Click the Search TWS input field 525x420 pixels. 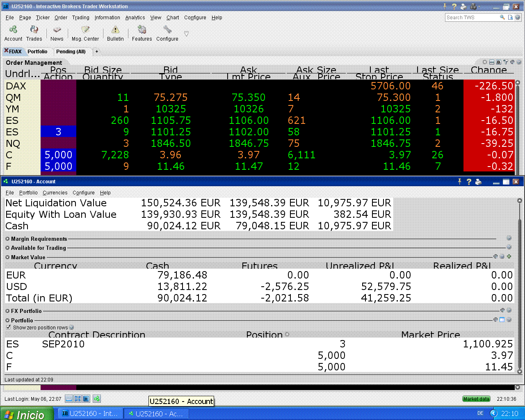(x=472, y=18)
